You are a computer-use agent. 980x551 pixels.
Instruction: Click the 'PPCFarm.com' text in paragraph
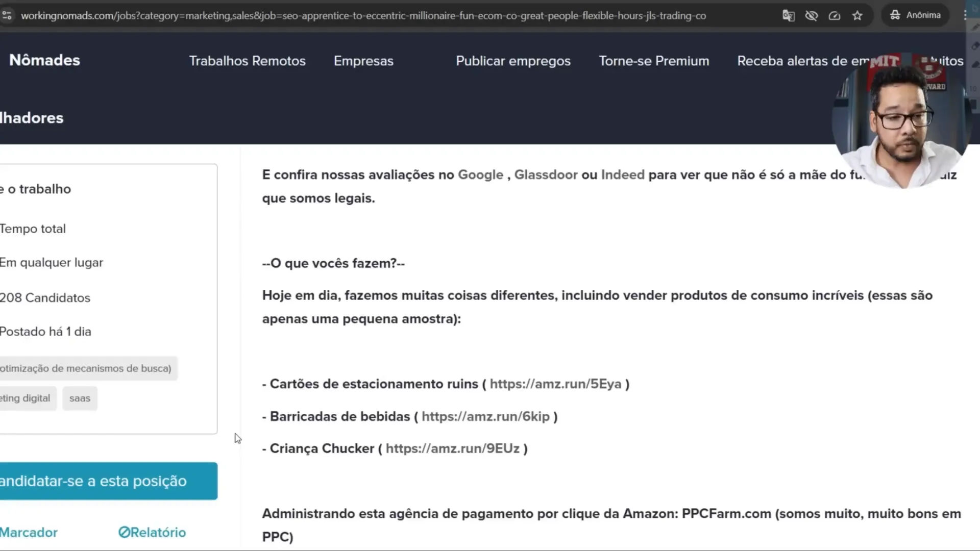pyautogui.click(x=726, y=513)
